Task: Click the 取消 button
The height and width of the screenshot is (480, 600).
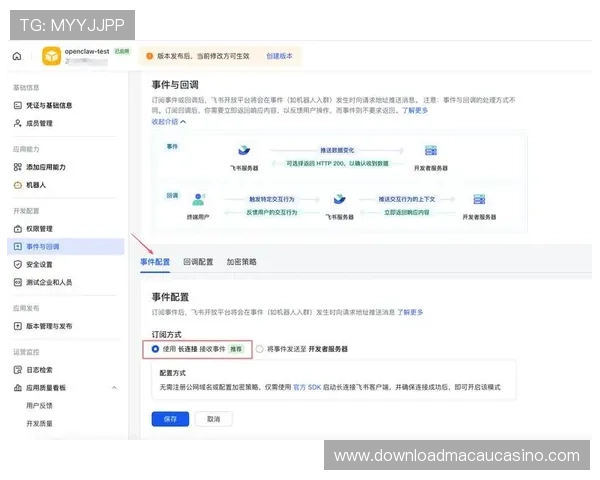Action: 214,419
